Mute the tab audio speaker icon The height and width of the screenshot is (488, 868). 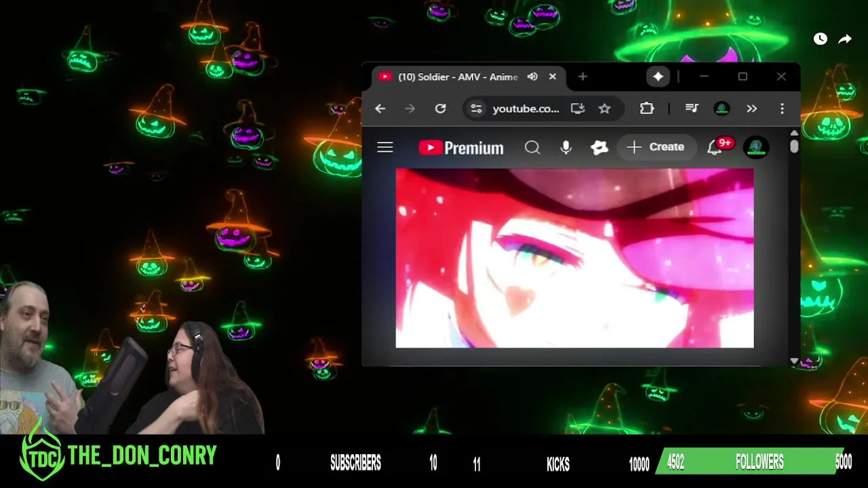(x=532, y=77)
